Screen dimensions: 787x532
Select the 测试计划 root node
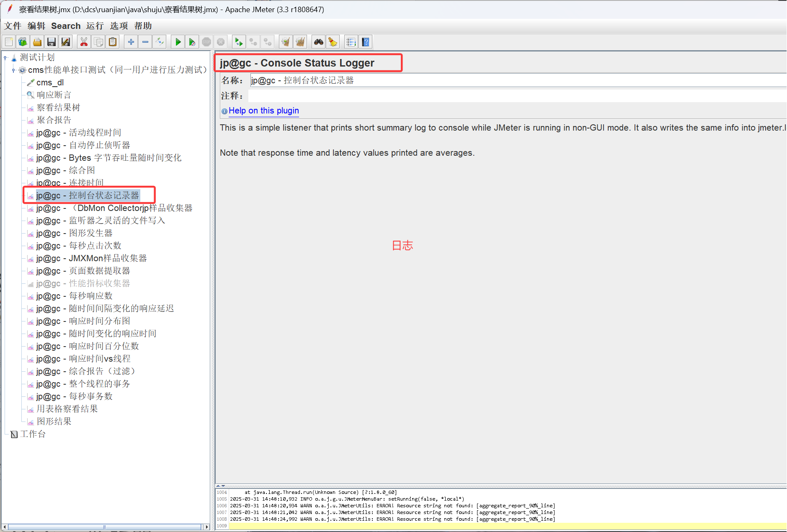click(x=37, y=57)
